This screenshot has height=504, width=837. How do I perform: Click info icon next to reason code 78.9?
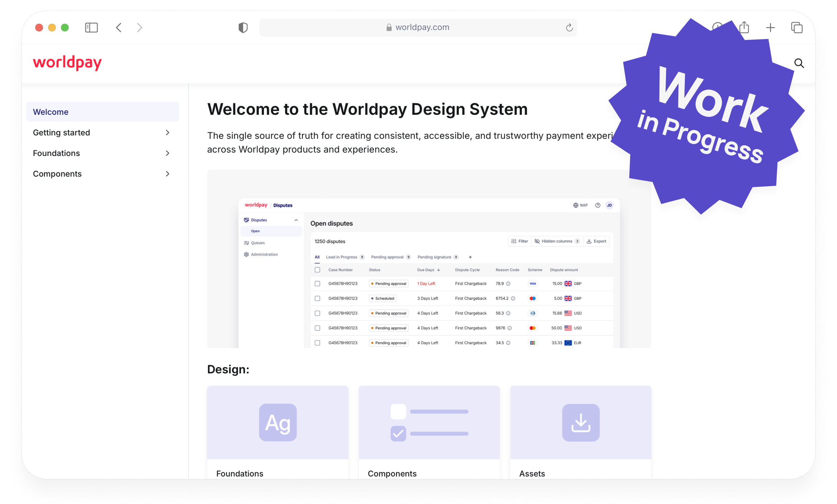[x=508, y=284]
